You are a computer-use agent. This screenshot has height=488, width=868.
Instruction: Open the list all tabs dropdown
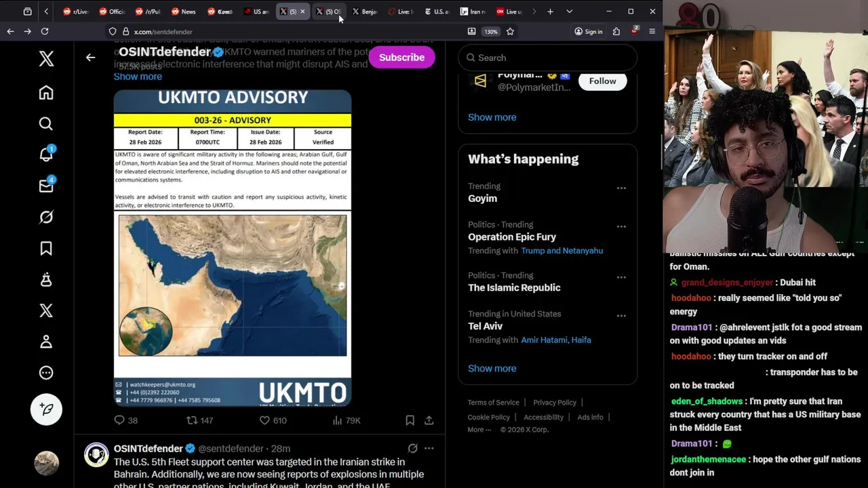pyautogui.click(x=569, y=12)
